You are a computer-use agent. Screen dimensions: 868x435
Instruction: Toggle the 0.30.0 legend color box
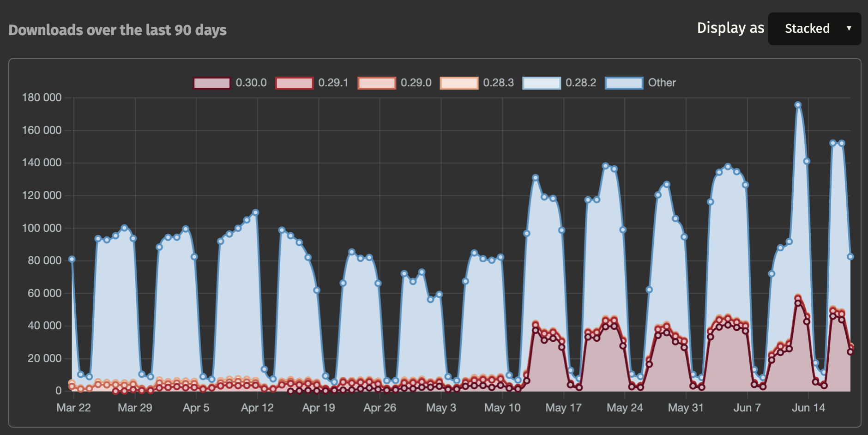211,83
